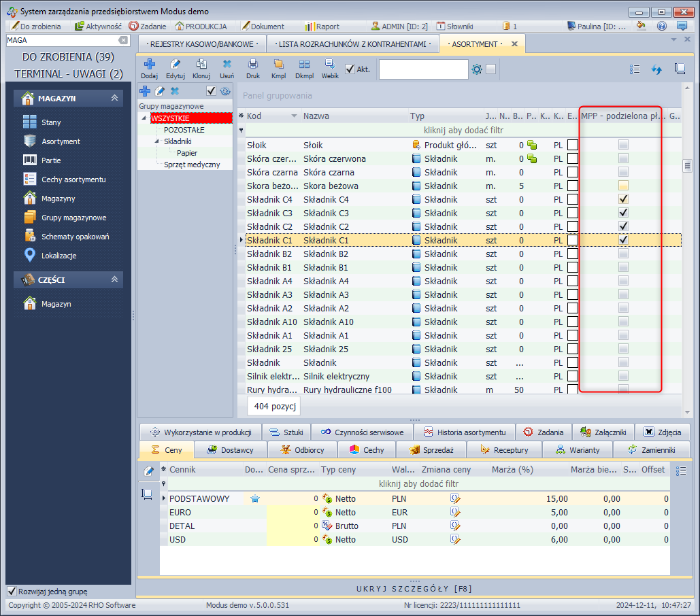This screenshot has height=616, width=700.
Task: Collapse the MAGAZYN sidebar section
Action: pos(114,99)
